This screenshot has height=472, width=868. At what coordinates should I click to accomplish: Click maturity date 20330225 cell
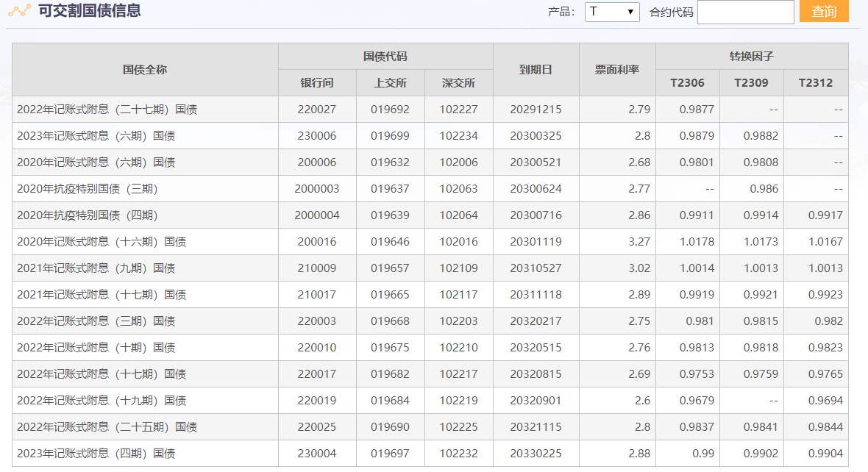[536, 454]
